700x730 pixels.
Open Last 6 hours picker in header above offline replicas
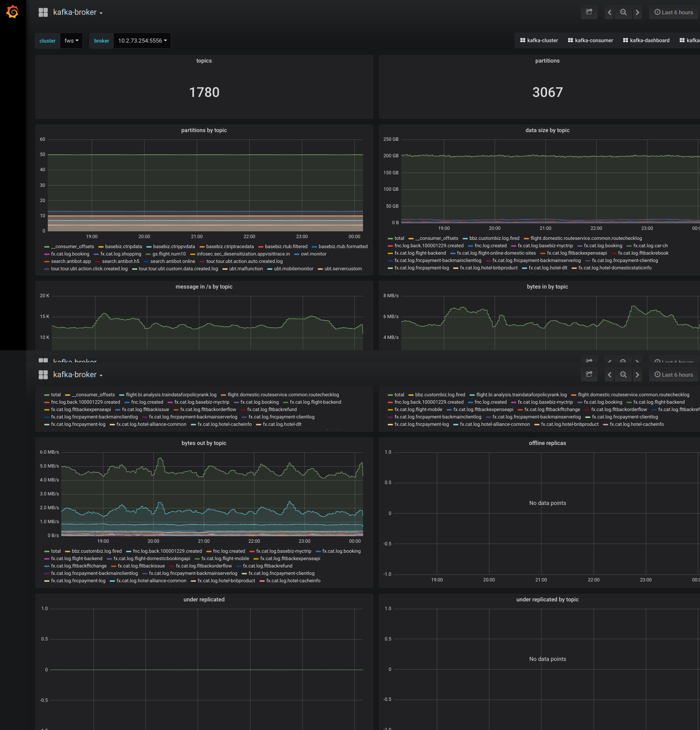tap(674, 375)
